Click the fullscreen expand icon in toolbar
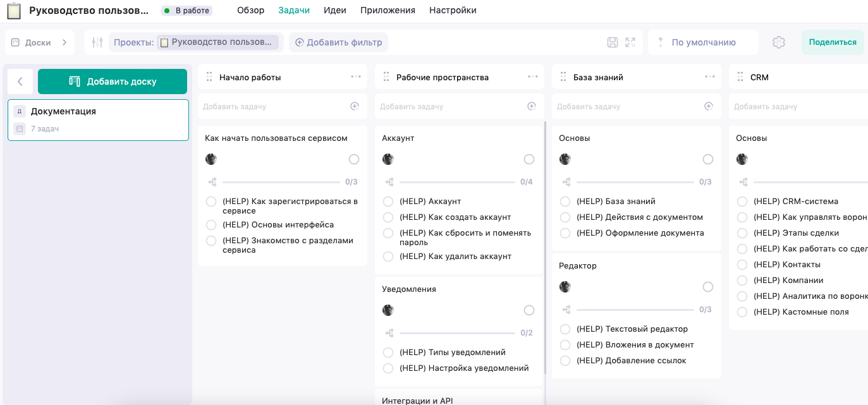Viewport: 868px width, 405px height. tap(629, 42)
